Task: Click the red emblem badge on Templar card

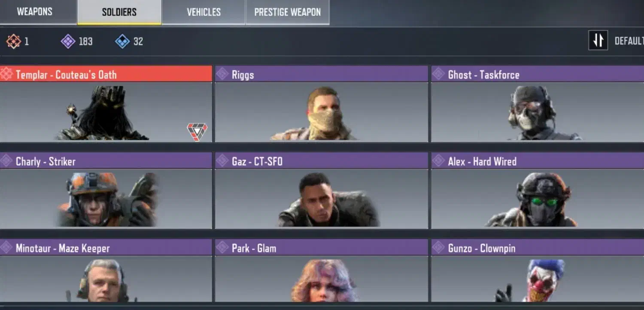Action: tap(197, 132)
